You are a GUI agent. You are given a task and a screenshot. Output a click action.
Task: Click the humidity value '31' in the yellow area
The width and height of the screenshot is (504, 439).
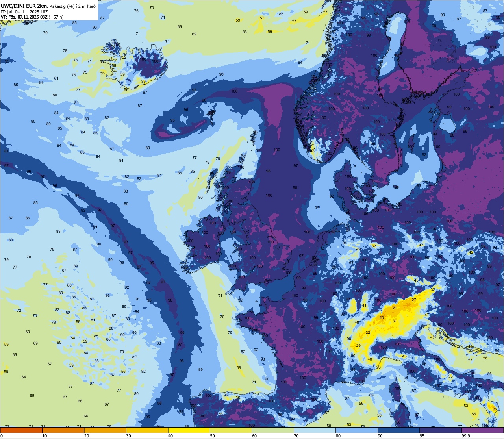tap(395, 321)
